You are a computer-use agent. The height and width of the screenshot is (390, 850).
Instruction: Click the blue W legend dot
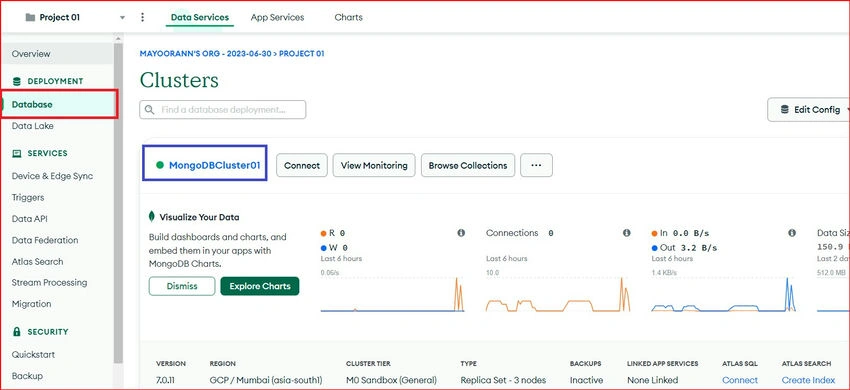pos(324,248)
